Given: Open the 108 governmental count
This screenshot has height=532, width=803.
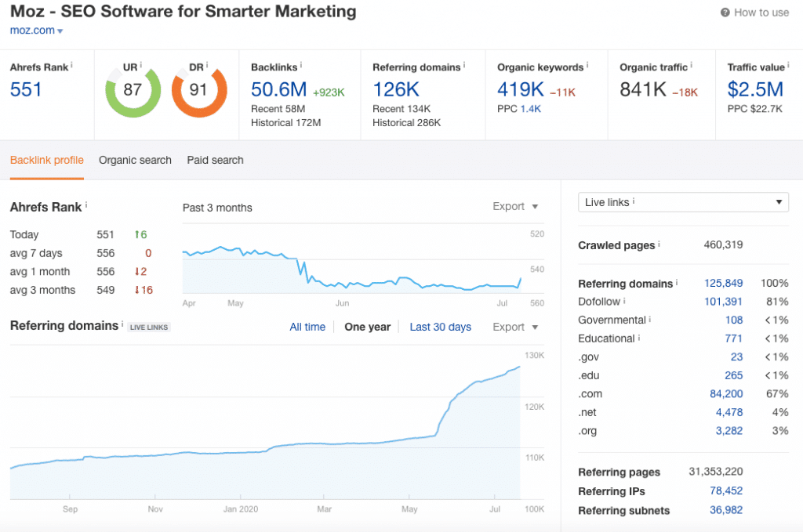Looking at the screenshot, I should click(x=734, y=320).
